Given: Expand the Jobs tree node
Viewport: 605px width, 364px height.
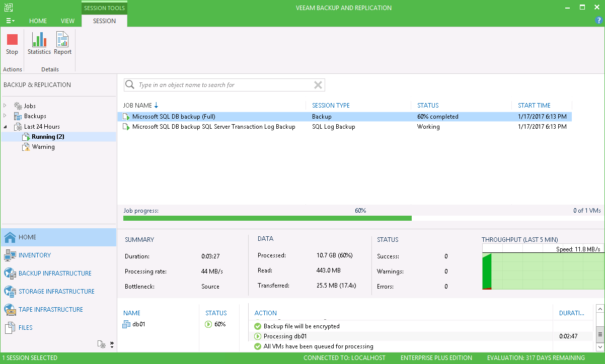Looking at the screenshot, I should [x=5, y=106].
